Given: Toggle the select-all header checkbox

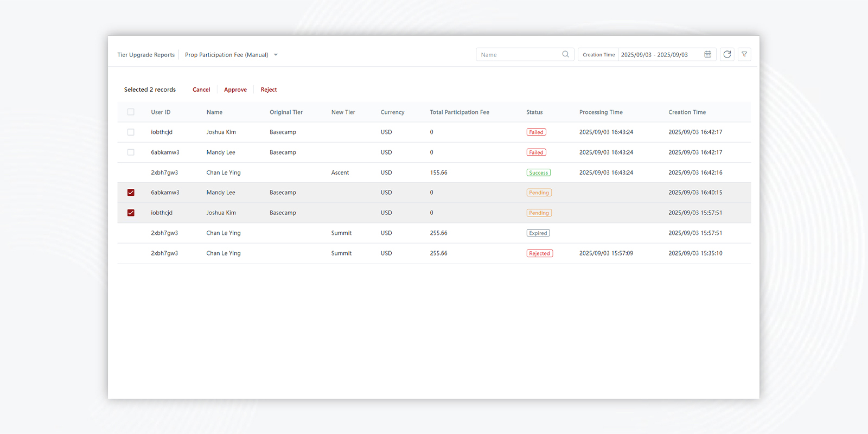Looking at the screenshot, I should pos(131,112).
